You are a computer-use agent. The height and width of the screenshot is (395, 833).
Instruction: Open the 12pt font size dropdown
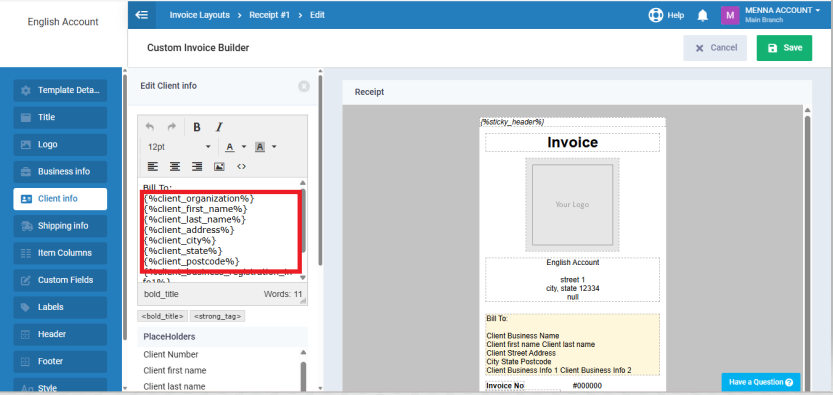[179, 147]
